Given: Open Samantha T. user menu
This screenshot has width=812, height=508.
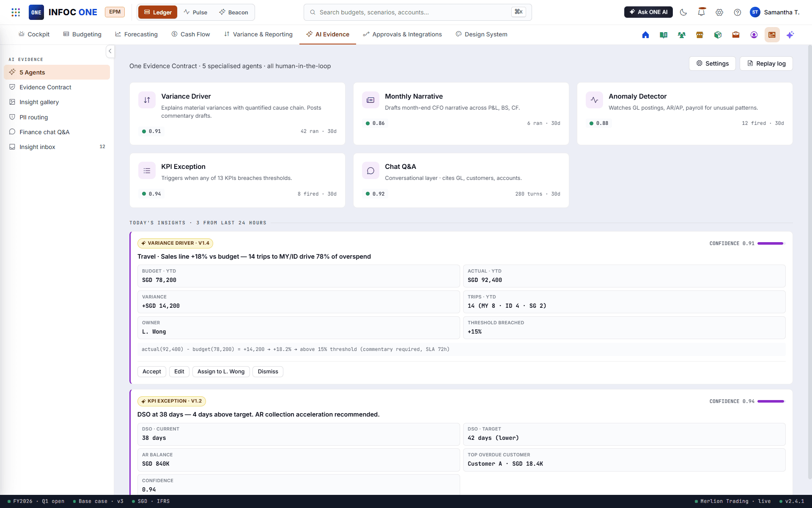Looking at the screenshot, I should [775, 12].
